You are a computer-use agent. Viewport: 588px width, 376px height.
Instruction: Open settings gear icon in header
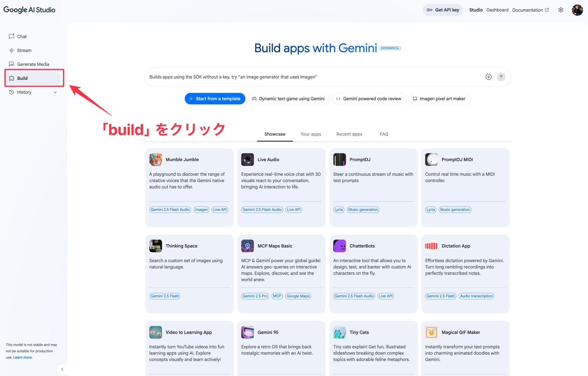(x=561, y=10)
